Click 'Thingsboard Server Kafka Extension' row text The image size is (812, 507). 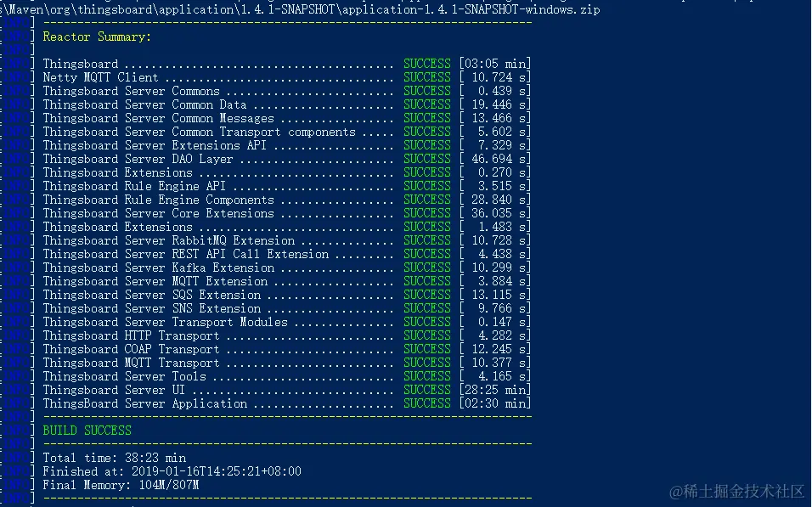tap(159, 268)
